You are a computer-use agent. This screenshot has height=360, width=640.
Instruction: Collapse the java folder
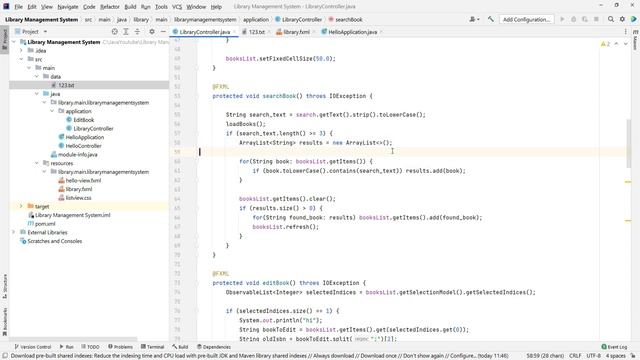click(x=37, y=94)
